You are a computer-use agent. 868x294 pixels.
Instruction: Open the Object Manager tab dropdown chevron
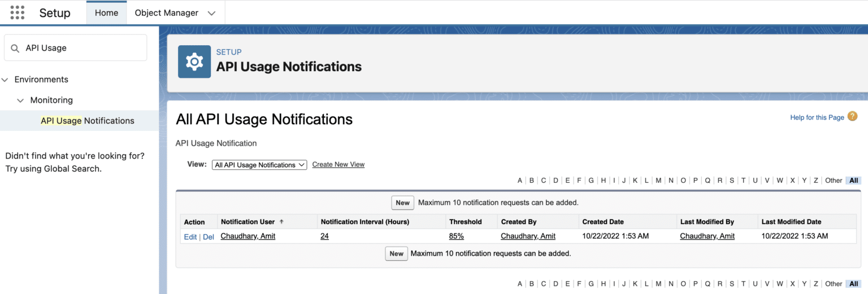pos(211,13)
